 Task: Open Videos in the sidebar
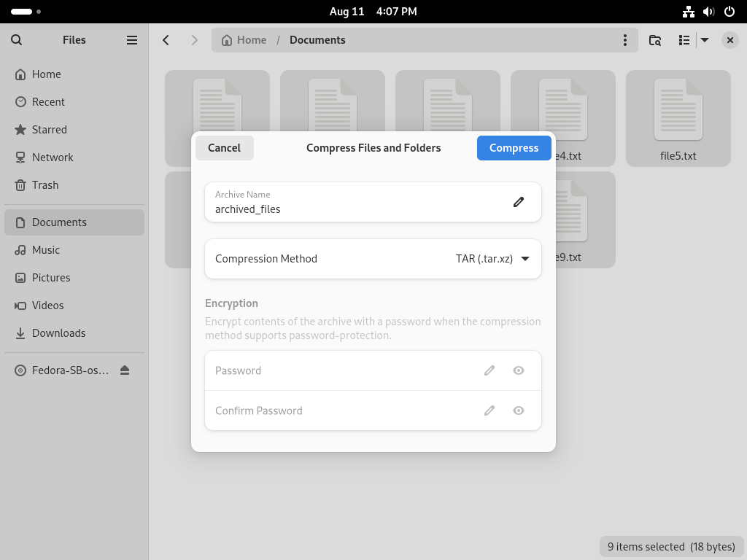coord(74,306)
